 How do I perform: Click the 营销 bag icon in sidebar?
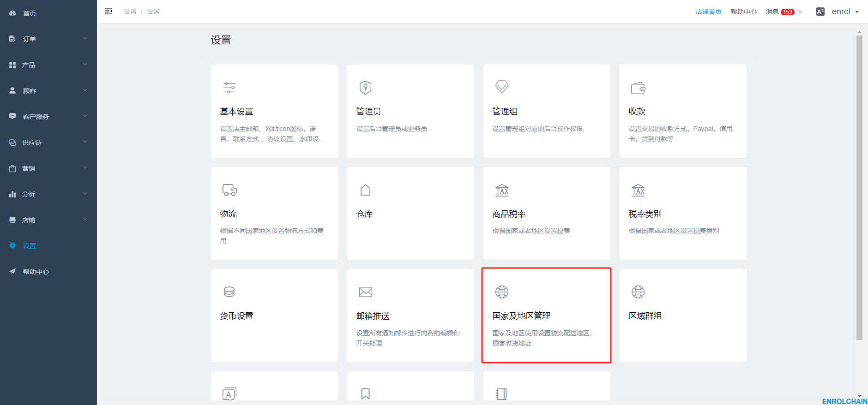click(x=12, y=168)
